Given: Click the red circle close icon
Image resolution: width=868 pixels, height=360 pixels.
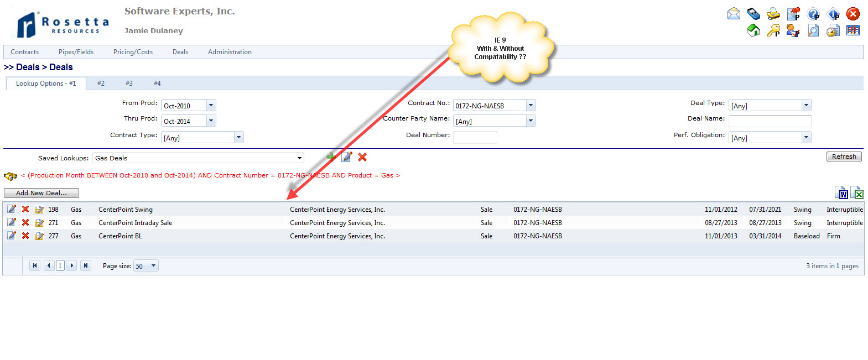Looking at the screenshot, I should (853, 14).
